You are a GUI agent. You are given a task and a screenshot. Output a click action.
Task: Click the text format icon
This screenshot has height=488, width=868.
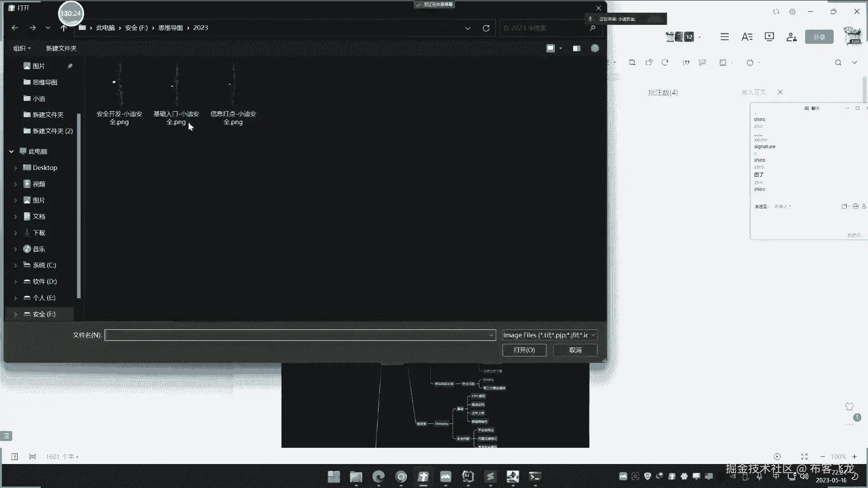(747, 37)
